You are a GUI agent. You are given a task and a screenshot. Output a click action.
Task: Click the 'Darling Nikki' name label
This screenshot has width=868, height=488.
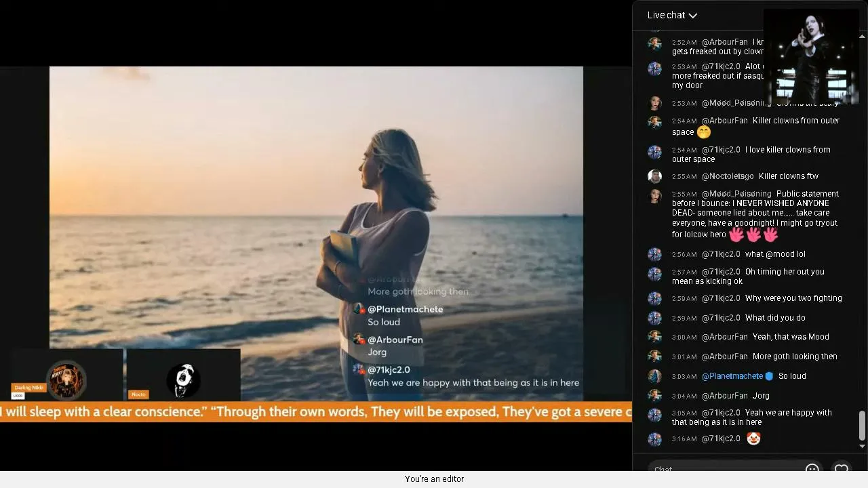point(28,388)
